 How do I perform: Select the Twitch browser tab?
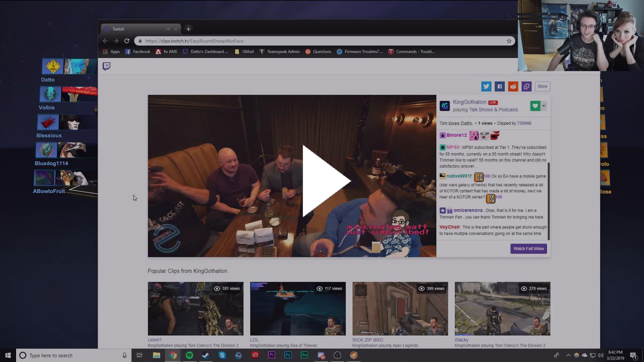141,29
